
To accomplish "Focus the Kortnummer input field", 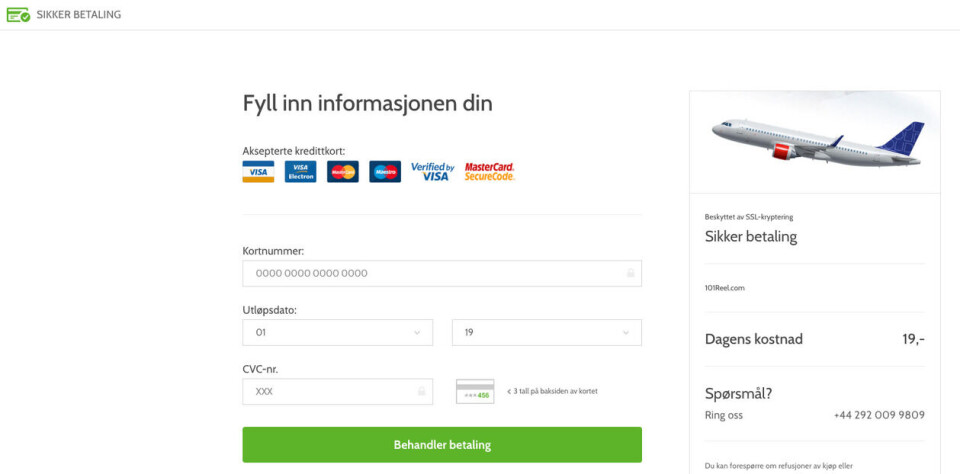I will coord(430,273).
